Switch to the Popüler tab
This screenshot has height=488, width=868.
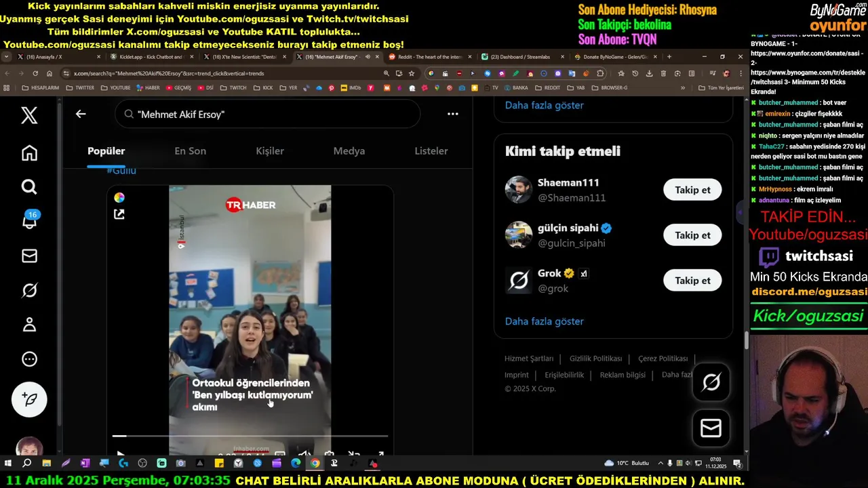[106, 151]
